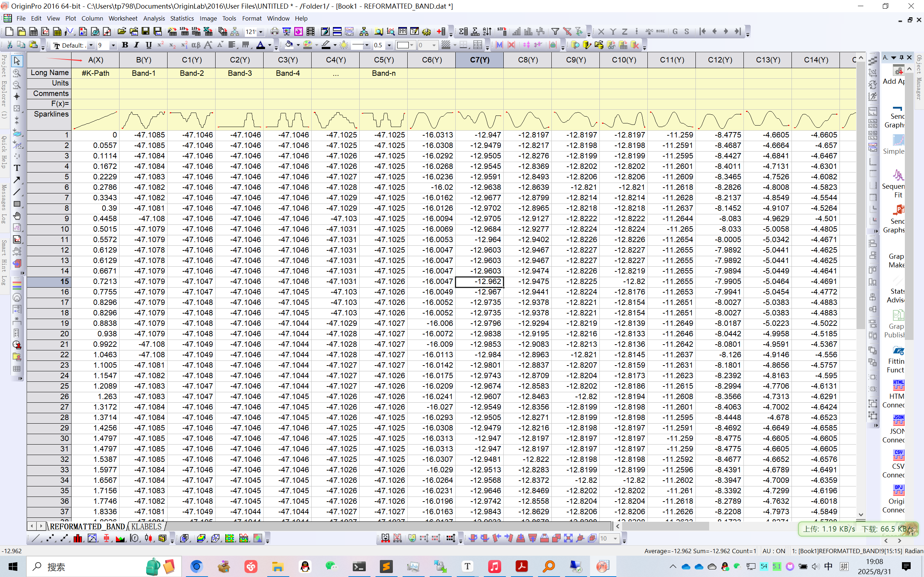Open the Object Manager side tab
The image size is (924, 577).
point(919,77)
